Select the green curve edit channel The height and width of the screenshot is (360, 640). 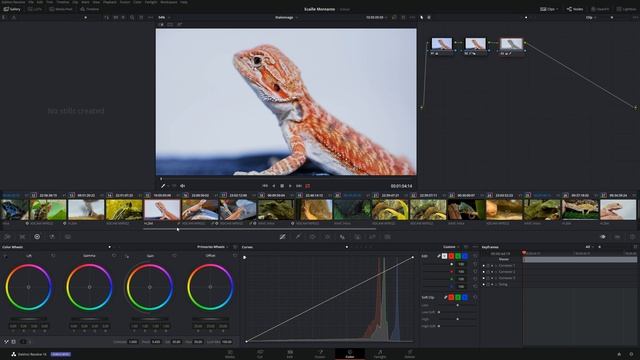(x=458, y=256)
